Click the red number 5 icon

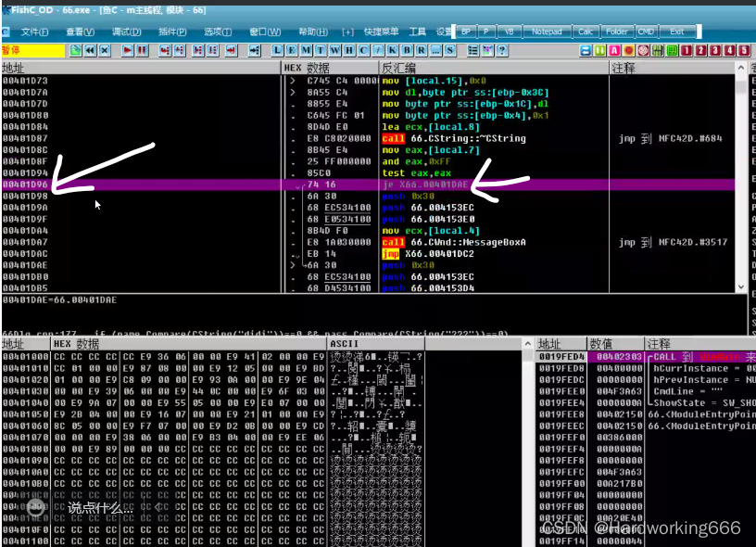pyautogui.click(x=745, y=51)
